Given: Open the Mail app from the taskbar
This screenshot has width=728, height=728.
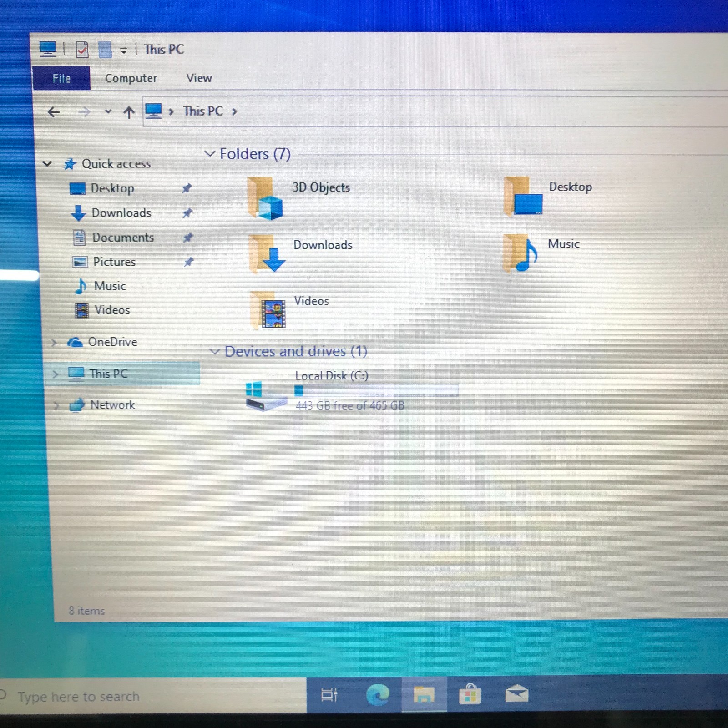Looking at the screenshot, I should click(516, 694).
